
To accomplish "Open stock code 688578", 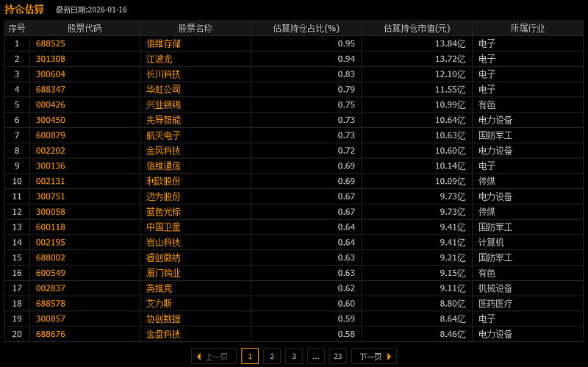I will (51, 303).
